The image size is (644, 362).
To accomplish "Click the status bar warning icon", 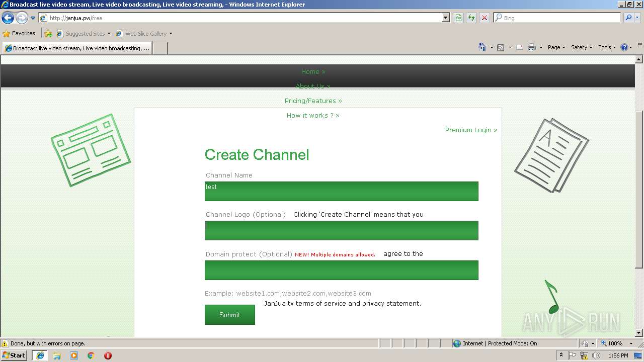I will pyautogui.click(x=5, y=344).
